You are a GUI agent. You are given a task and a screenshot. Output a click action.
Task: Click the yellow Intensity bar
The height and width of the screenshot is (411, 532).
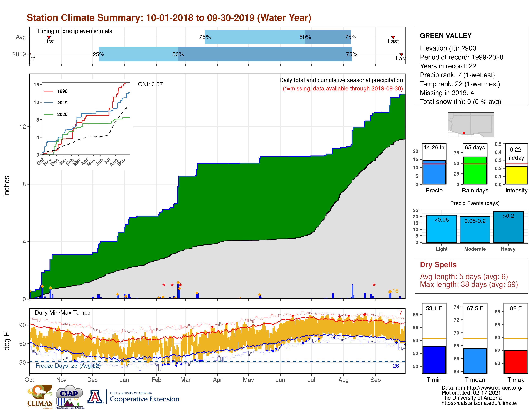point(516,175)
